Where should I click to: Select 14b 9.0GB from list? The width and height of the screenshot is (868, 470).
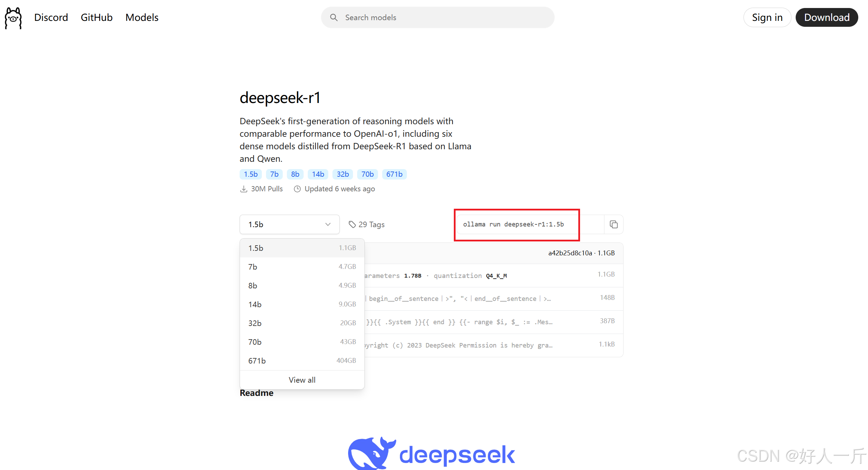click(302, 304)
